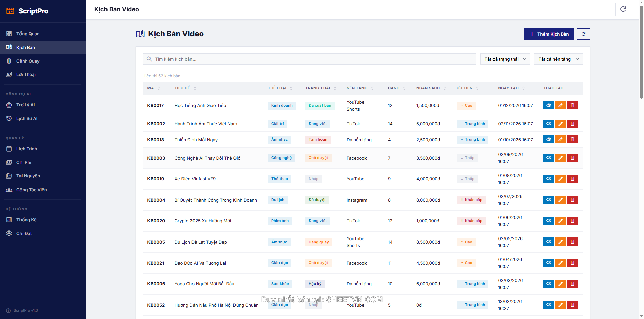644x319 pixels.
Task: Click the trash icon for KB0019 row
Action: [572, 179]
